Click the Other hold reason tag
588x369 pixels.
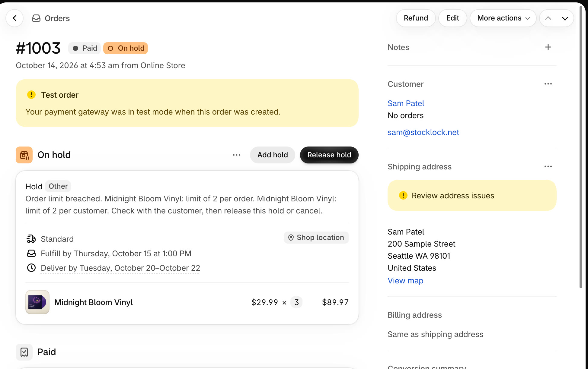tap(58, 186)
